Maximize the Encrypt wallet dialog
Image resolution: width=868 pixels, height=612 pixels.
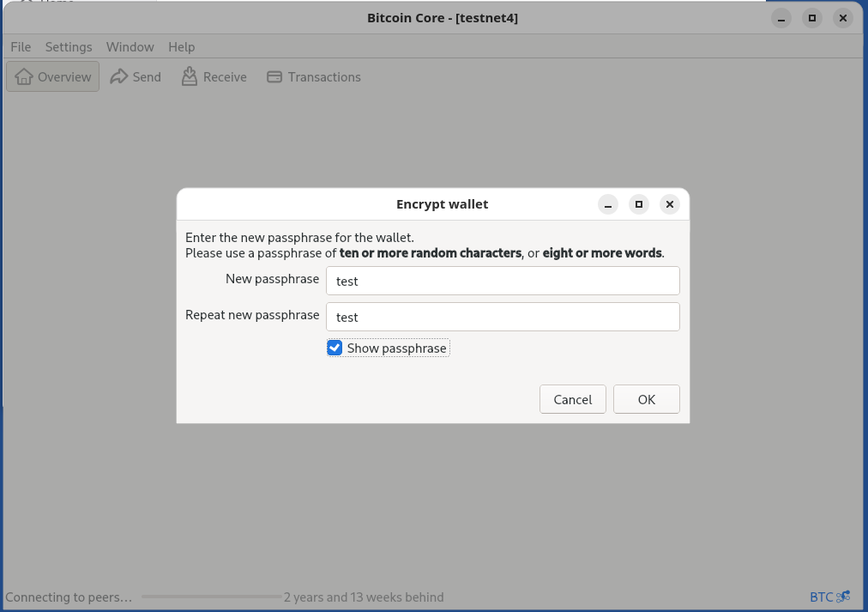[x=638, y=204]
